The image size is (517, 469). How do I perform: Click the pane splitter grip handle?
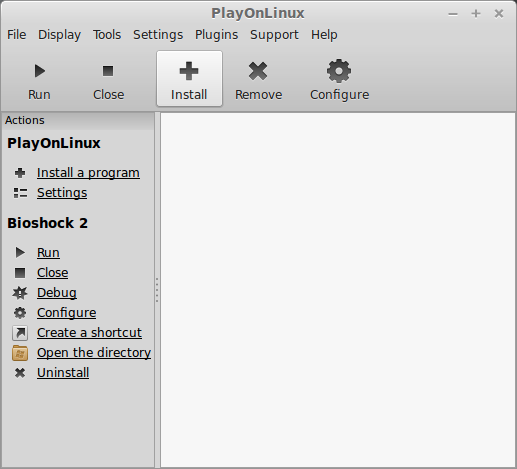click(157, 290)
